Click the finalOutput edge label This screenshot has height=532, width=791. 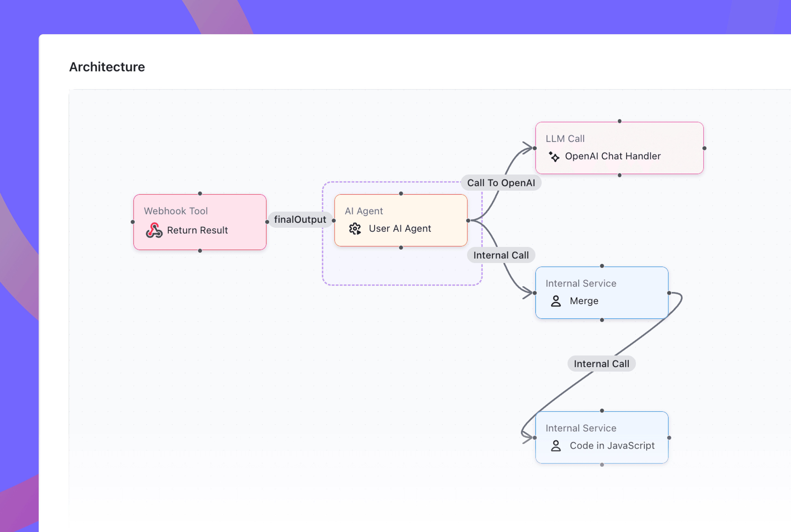pos(300,220)
